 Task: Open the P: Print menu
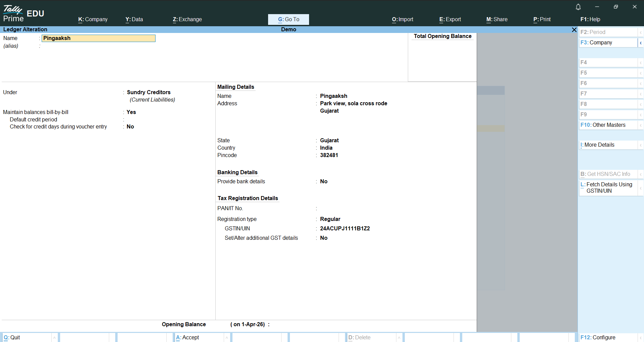(x=542, y=20)
